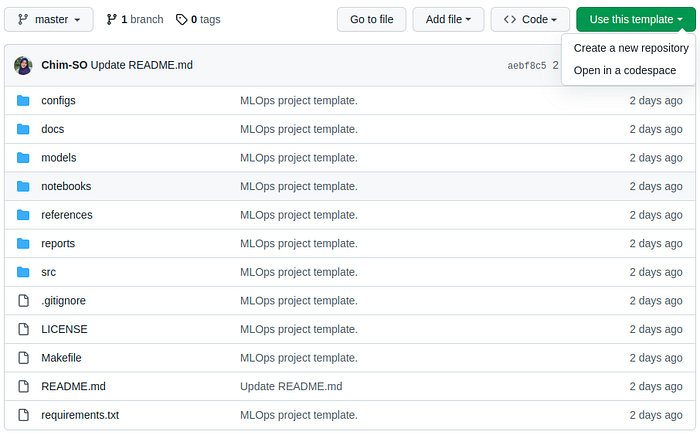This screenshot has height=435, width=700.
Task: Open the Chim-SO author link
Action: [x=64, y=65]
